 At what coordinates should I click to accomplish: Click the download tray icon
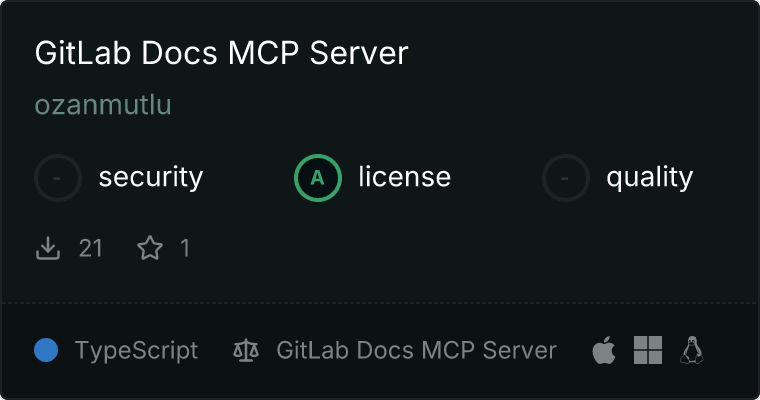point(48,248)
